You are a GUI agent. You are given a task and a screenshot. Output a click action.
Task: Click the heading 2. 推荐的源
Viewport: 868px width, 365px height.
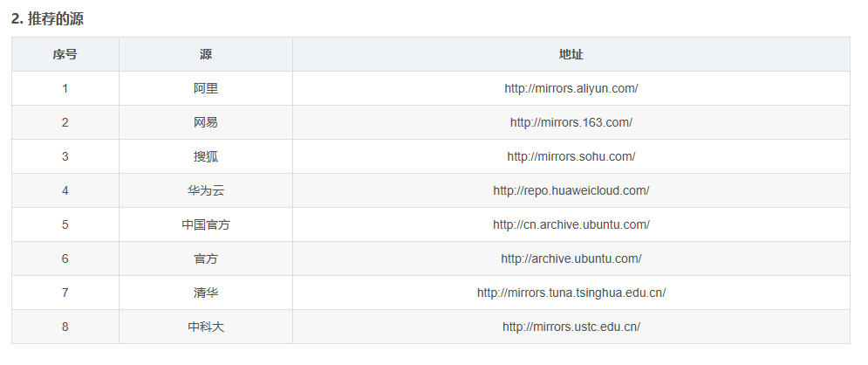tap(48, 18)
